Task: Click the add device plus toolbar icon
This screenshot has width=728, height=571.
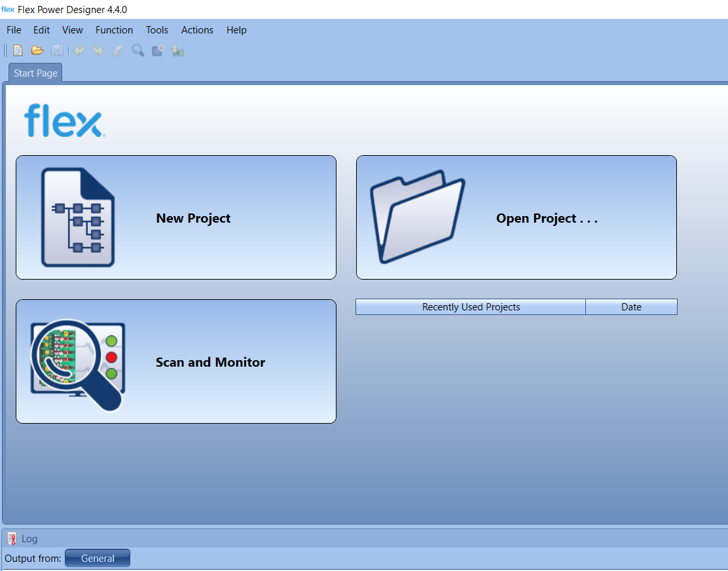Action: (158, 50)
